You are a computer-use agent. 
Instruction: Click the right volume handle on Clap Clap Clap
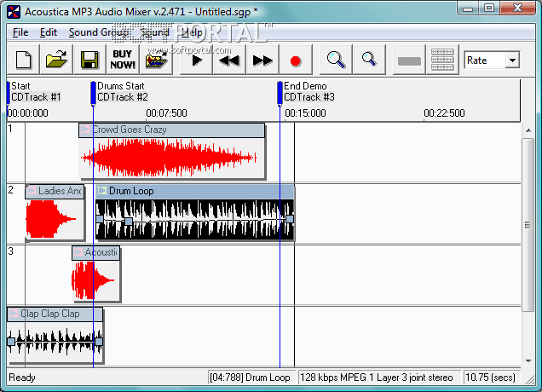(x=99, y=342)
